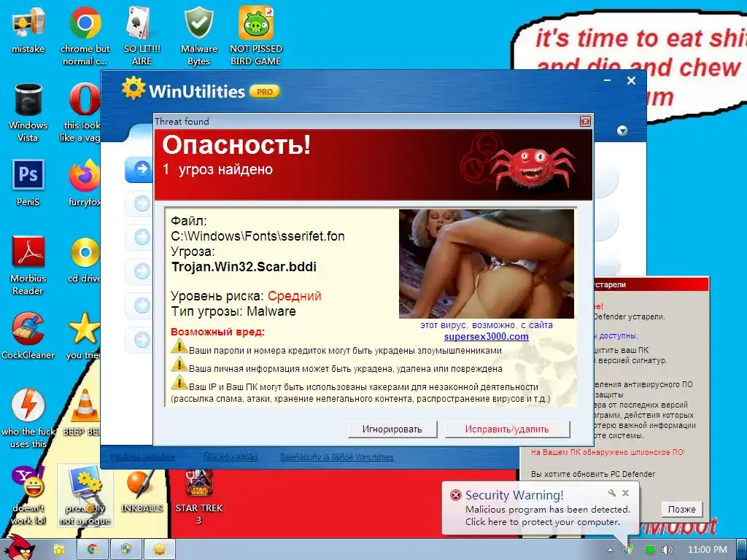
Task: Launch the 'furryfox' Firefox icon
Action: [85, 183]
